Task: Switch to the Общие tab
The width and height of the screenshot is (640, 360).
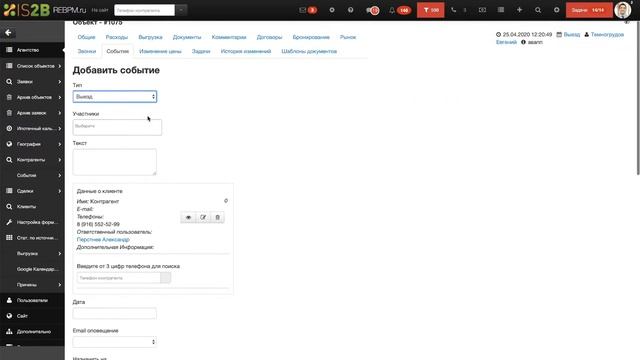Action: (x=86, y=37)
